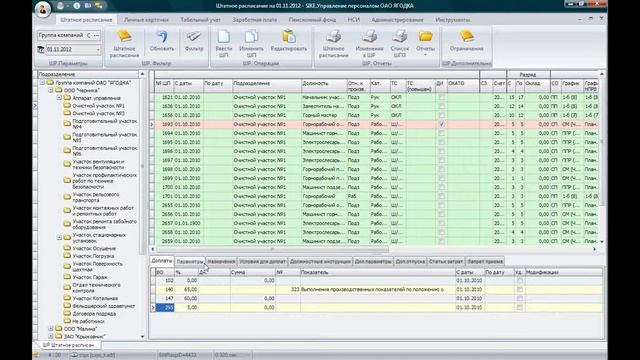The width and height of the screenshot is (640, 360).
Task: Click folder icon of Участок Гараж
Action: (x=67, y=277)
